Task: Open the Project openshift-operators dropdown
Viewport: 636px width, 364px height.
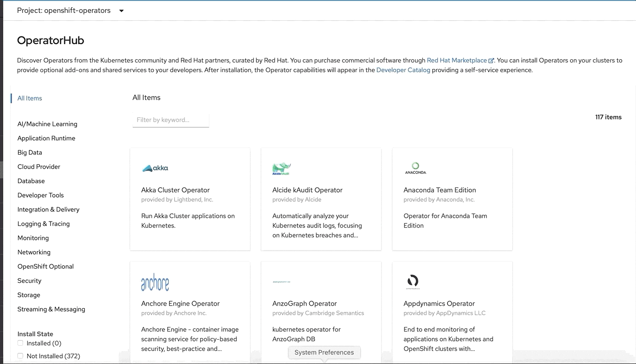Action: coord(70,11)
